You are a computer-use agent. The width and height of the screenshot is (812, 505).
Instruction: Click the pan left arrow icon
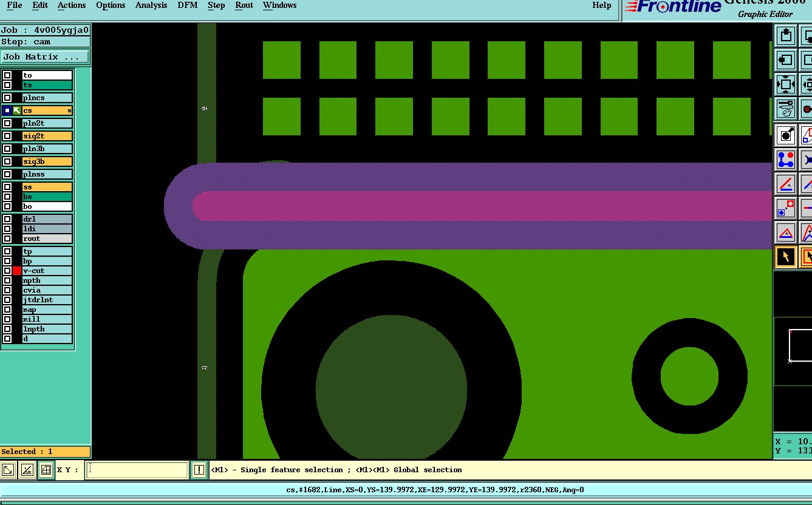point(786,60)
